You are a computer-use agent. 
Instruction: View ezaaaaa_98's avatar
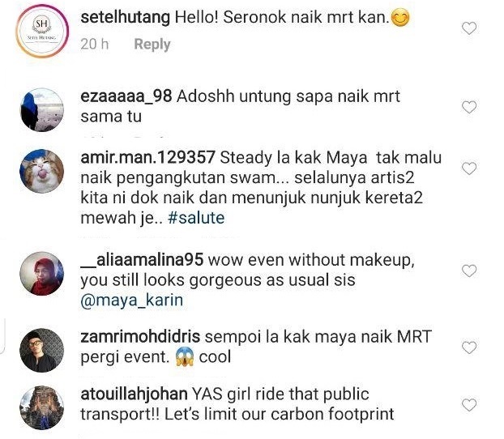point(42,110)
